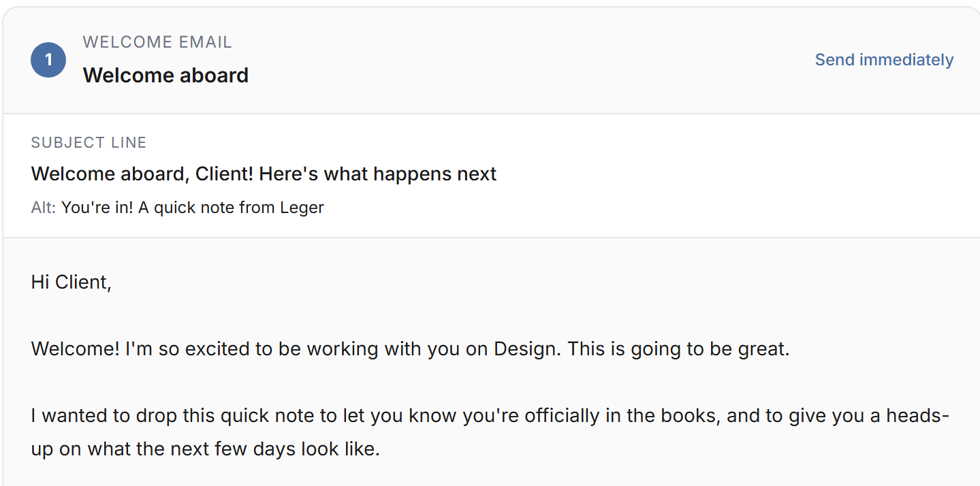Click the word Client in the subject line
This screenshot has height=486, width=980.
coord(226,174)
